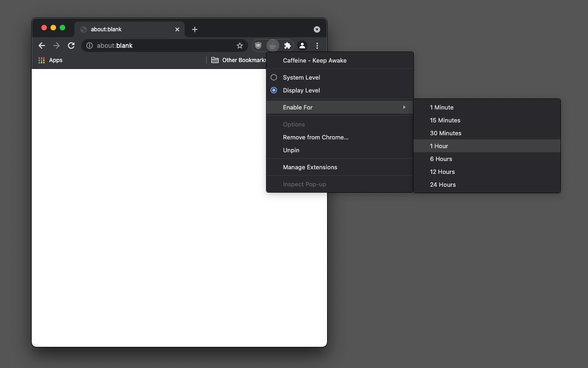Select Remove from Chrome… menu entry
The image size is (588, 368).
pyautogui.click(x=340, y=137)
